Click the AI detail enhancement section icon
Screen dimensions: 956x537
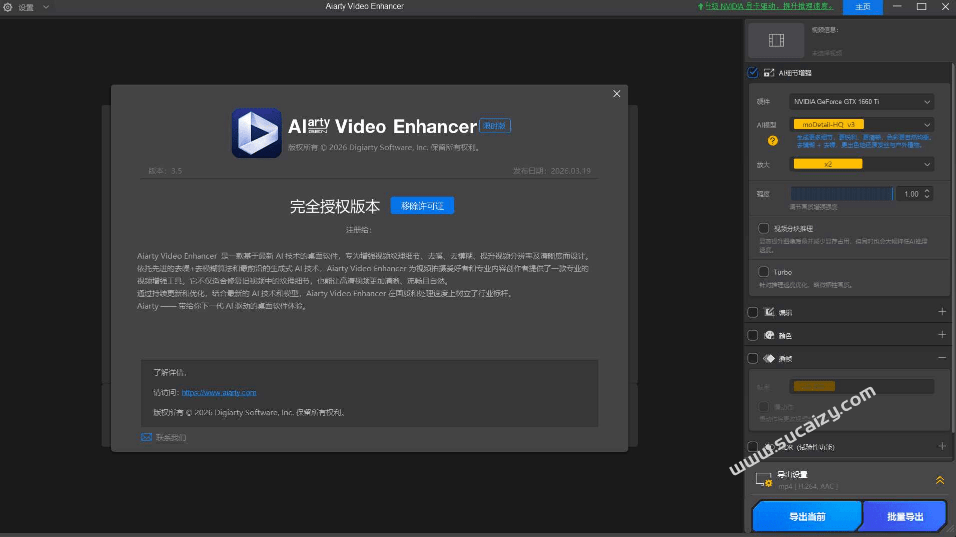pos(769,73)
